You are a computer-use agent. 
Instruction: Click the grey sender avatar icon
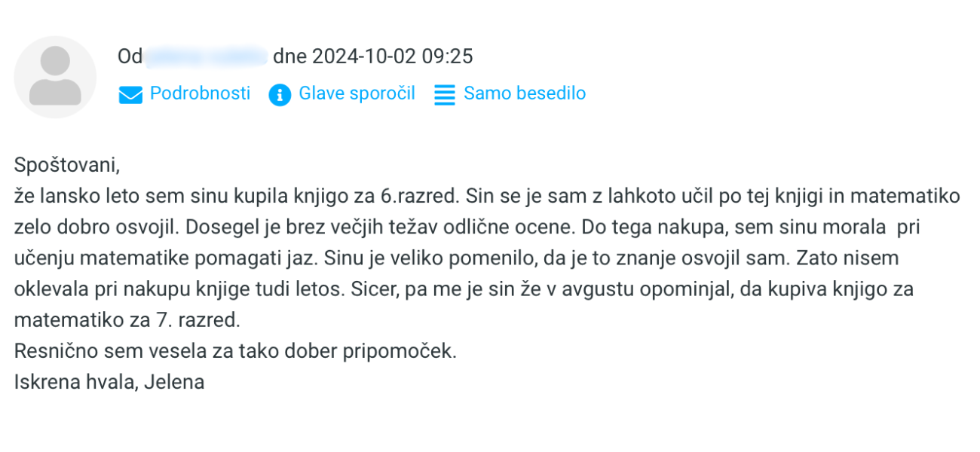click(55, 77)
